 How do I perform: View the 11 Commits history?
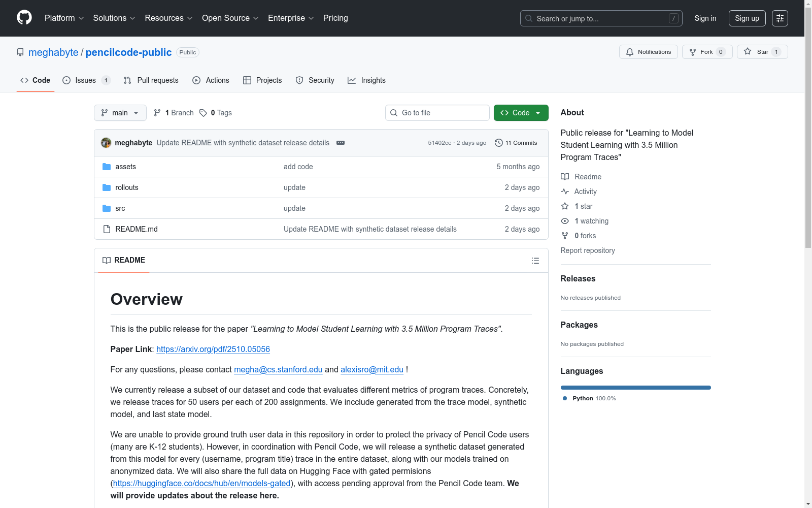click(x=516, y=143)
